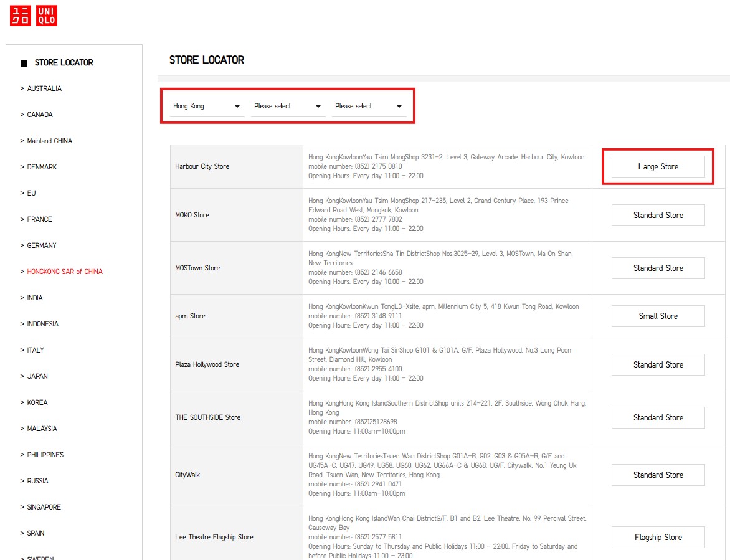
Task: Go to JAPAN store locator
Action: [x=37, y=376]
